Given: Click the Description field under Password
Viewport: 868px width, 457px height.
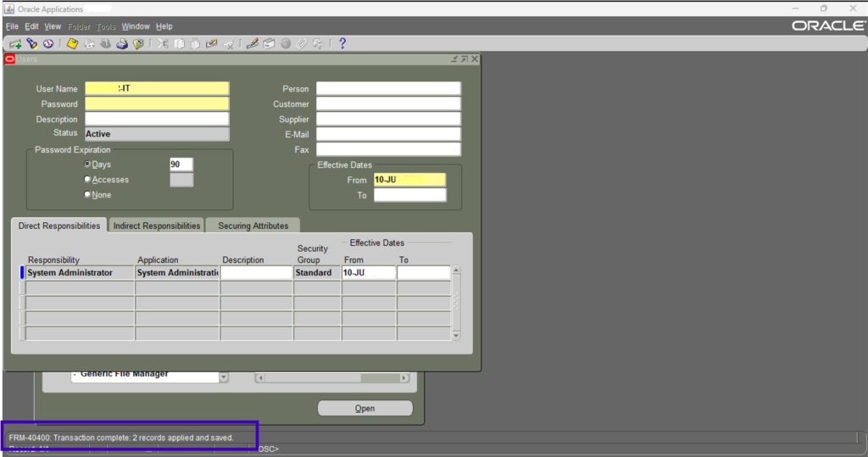Looking at the screenshot, I should pos(157,119).
